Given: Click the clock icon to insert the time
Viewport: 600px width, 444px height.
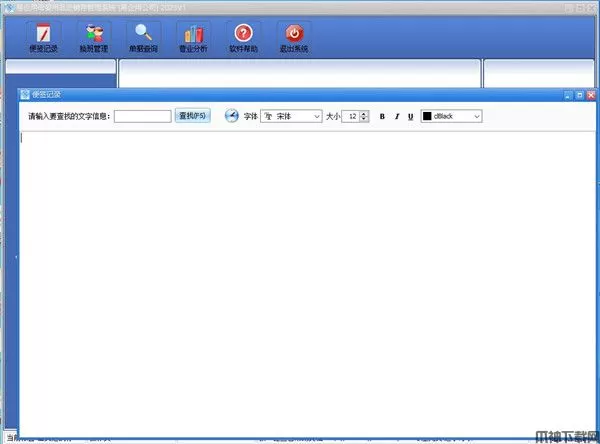Looking at the screenshot, I should point(232,116).
